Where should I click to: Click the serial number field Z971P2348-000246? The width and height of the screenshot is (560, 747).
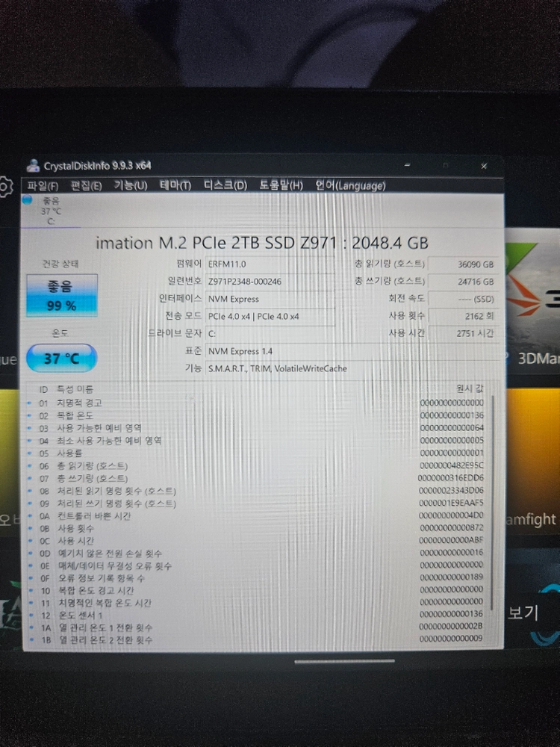[270, 282]
